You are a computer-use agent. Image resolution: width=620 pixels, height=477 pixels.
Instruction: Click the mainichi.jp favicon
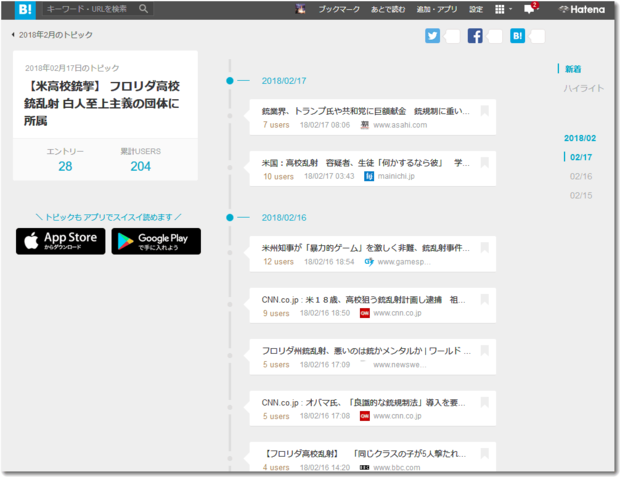click(369, 176)
